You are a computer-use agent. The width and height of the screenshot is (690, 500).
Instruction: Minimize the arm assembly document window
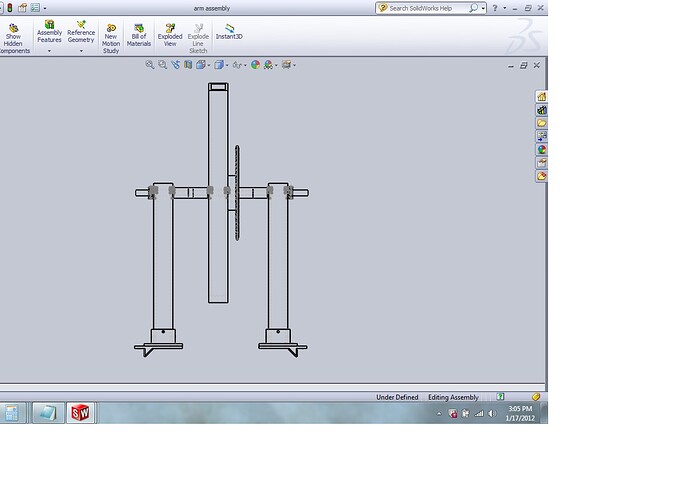(x=510, y=66)
